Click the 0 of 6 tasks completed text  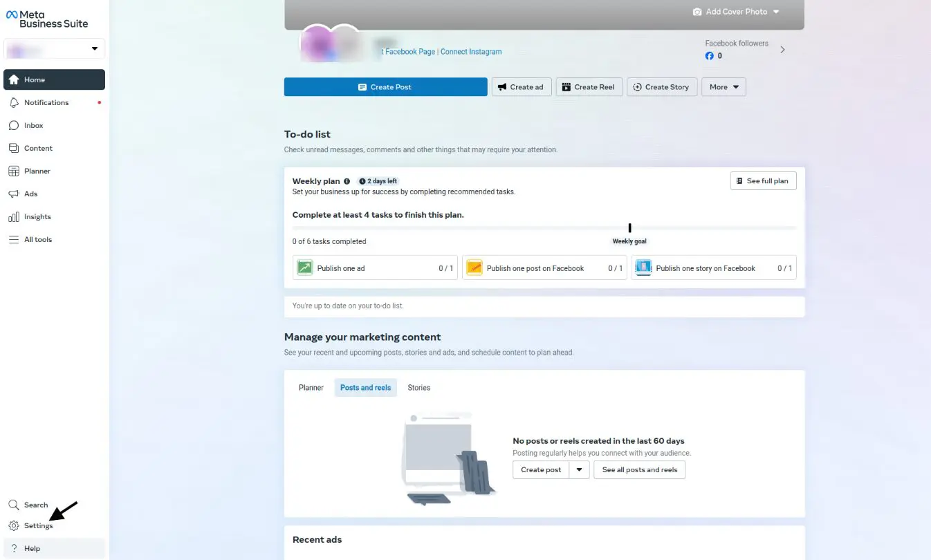[329, 241]
